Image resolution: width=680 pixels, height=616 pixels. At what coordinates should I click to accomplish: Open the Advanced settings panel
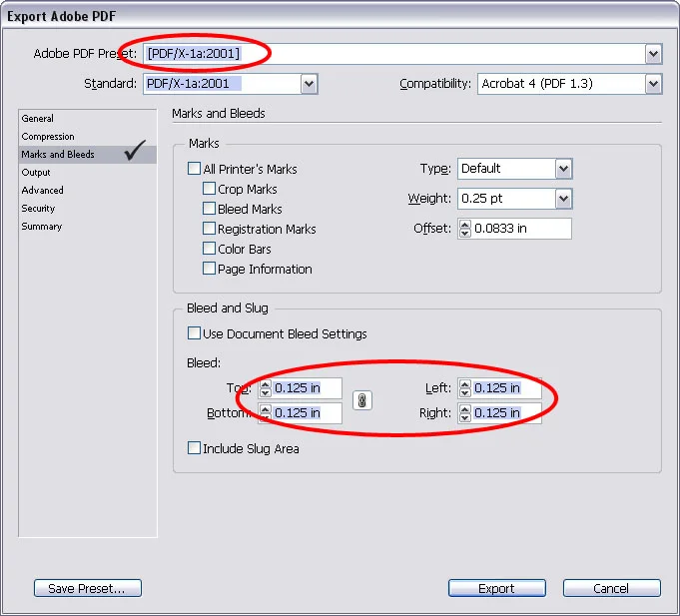coord(87,191)
